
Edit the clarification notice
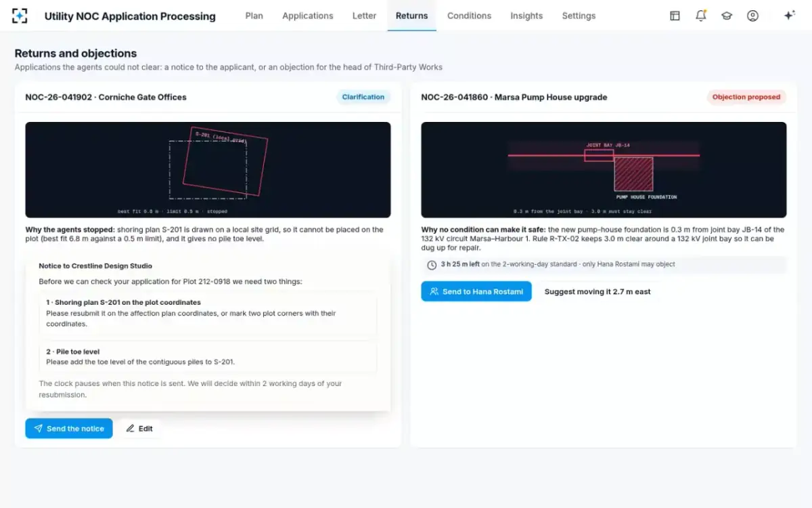(139, 428)
